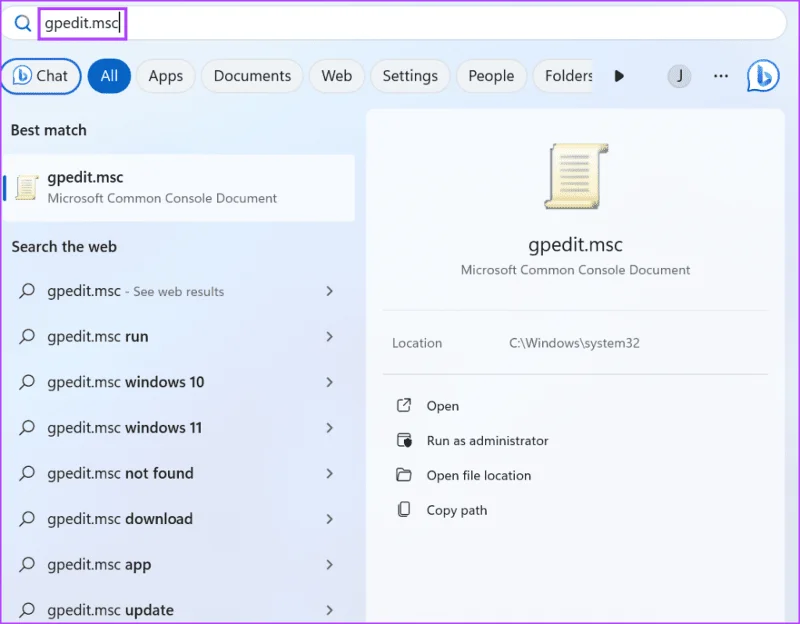Screen dimensions: 800x624
Task: Click the large gpedit.msc document icon in preview pane
Action: click(576, 176)
